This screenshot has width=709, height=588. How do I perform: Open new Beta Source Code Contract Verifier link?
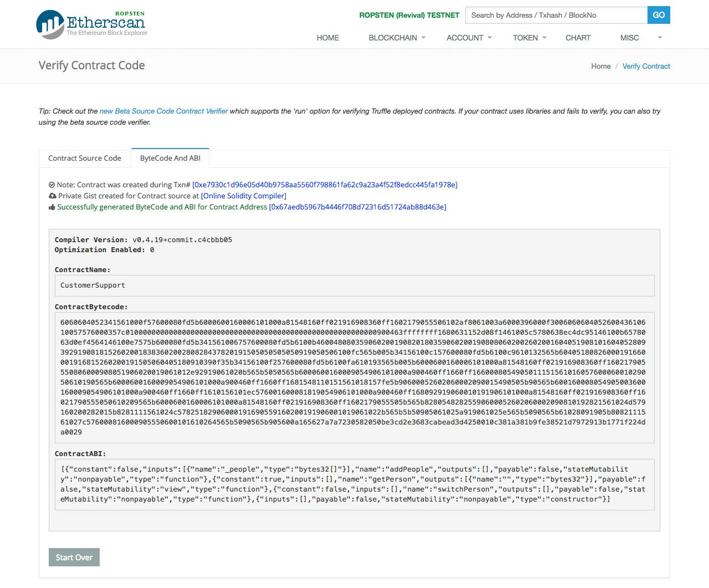163,111
